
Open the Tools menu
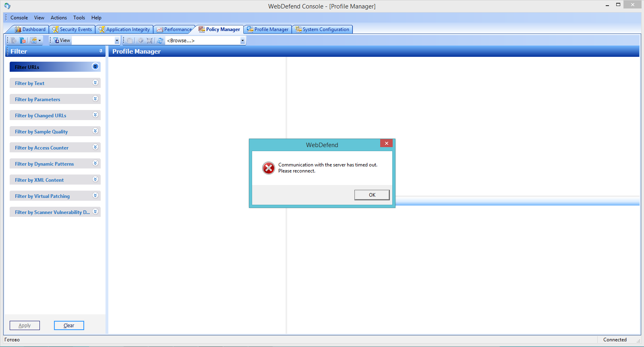click(79, 18)
